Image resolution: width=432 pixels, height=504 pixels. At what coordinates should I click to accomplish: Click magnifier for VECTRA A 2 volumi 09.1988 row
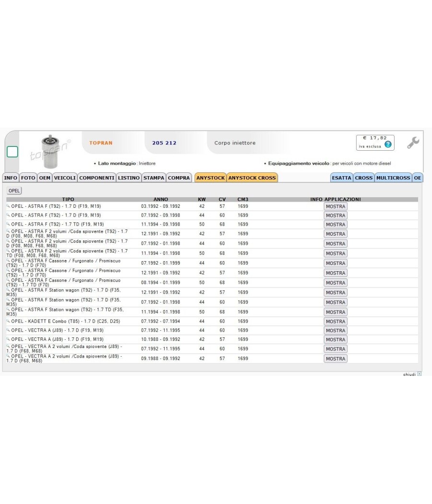(8, 356)
